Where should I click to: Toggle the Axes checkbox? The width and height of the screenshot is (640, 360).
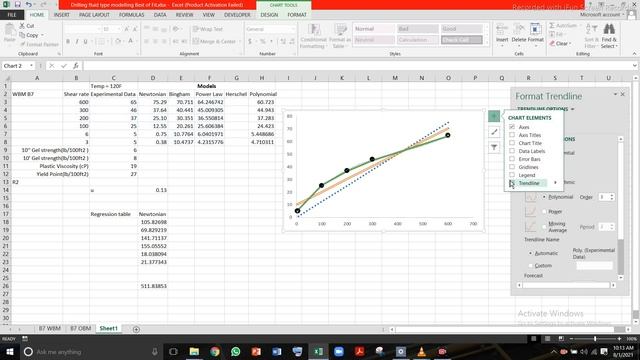[512, 127]
